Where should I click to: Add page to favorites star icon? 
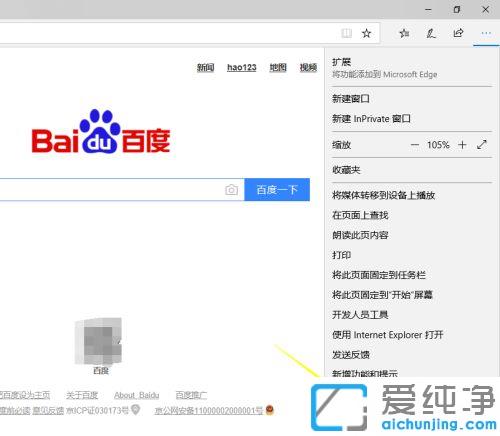(x=366, y=33)
